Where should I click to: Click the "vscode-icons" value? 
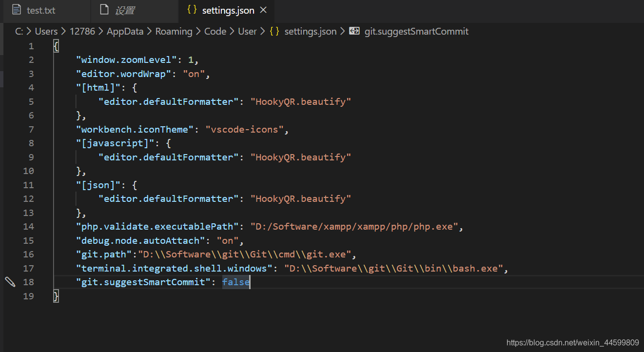click(x=245, y=129)
